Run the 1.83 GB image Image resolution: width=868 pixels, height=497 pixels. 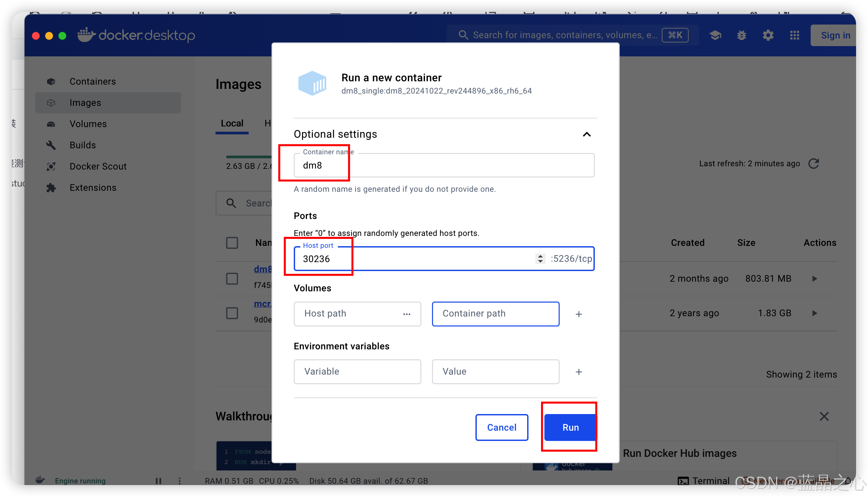pyautogui.click(x=814, y=313)
